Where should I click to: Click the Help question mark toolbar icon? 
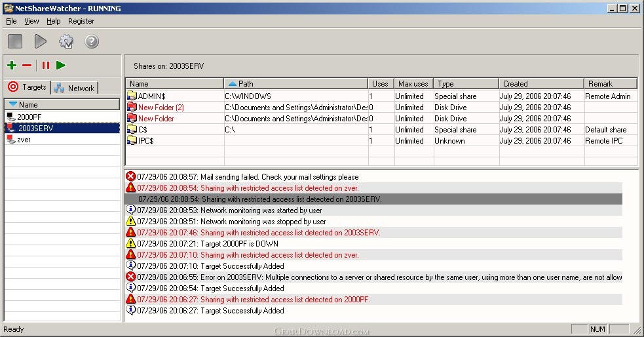coord(92,41)
